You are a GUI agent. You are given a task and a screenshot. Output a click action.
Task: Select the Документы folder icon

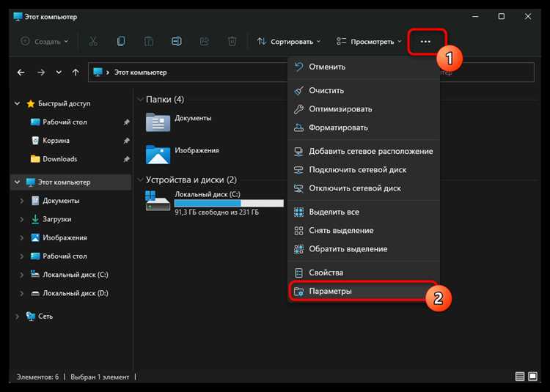(x=158, y=122)
